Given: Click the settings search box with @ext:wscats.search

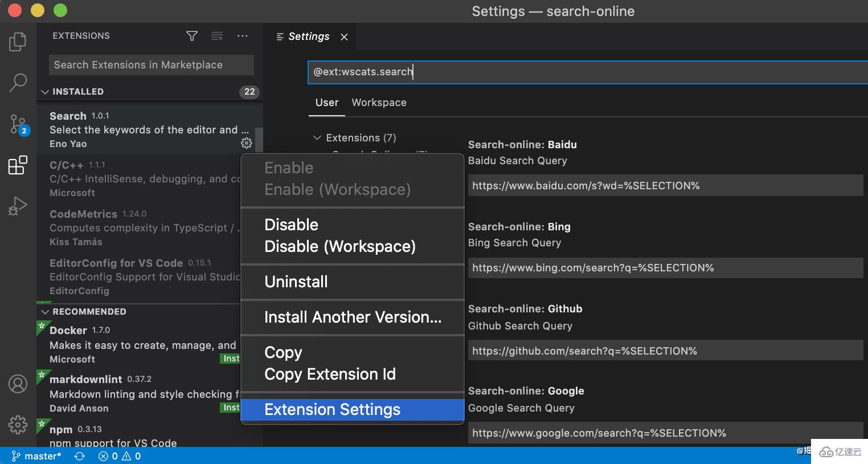Looking at the screenshot, I should 588,72.
